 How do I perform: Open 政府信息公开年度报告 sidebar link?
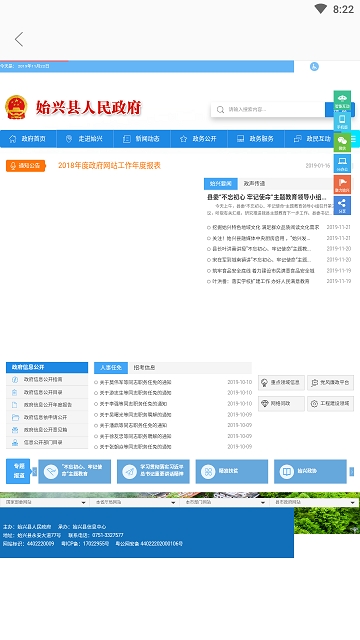point(47,405)
